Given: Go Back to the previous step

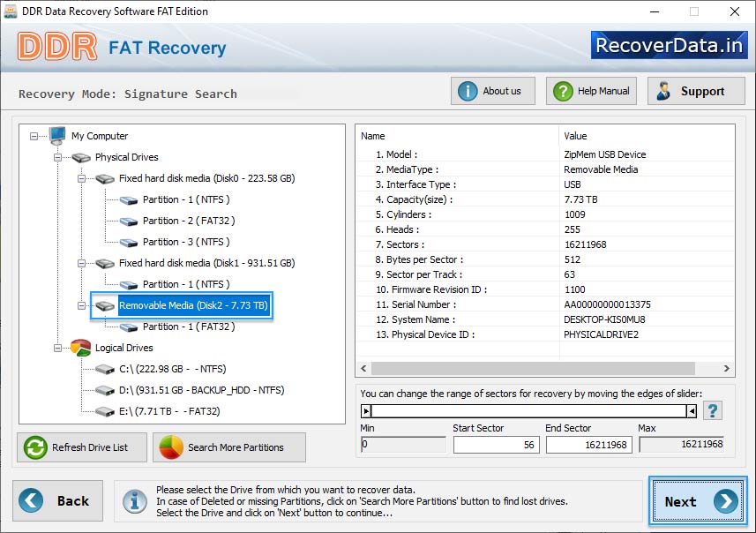Looking at the screenshot, I should [58, 500].
